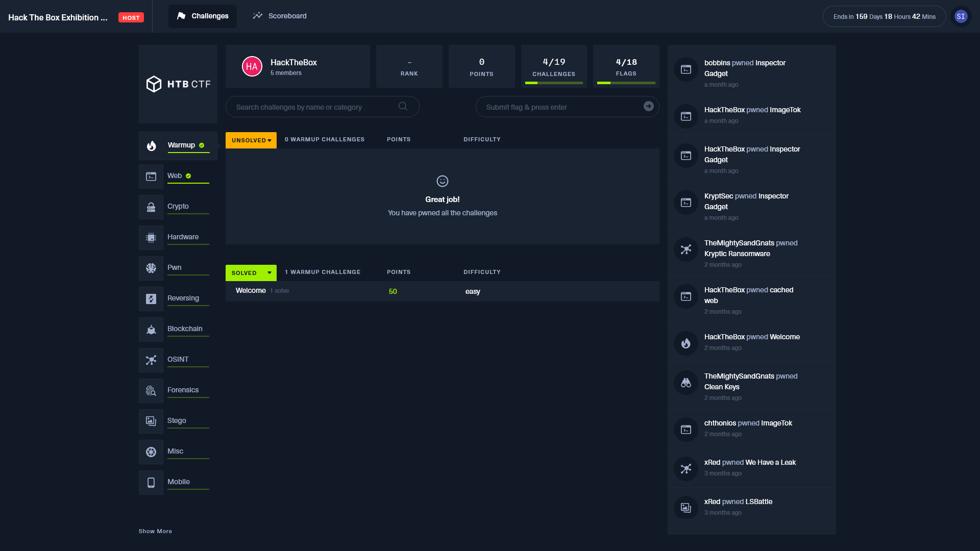Open the Welcome solved challenge entry

tap(250, 290)
